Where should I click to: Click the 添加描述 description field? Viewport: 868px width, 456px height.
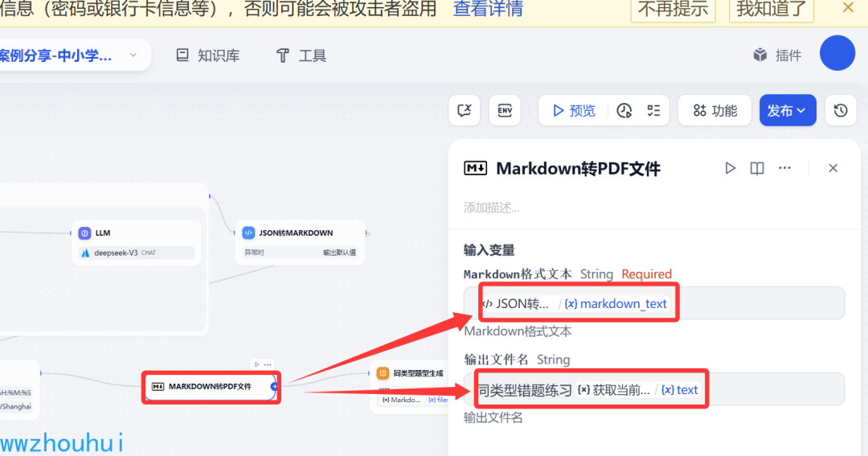click(x=492, y=207)
